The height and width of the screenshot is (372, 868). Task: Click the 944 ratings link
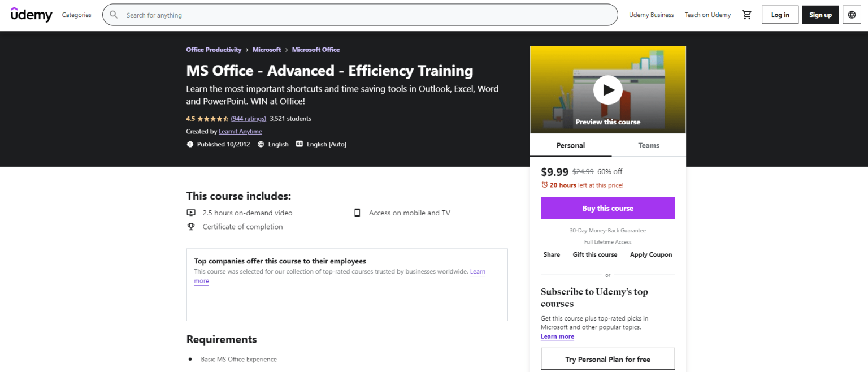248,118
